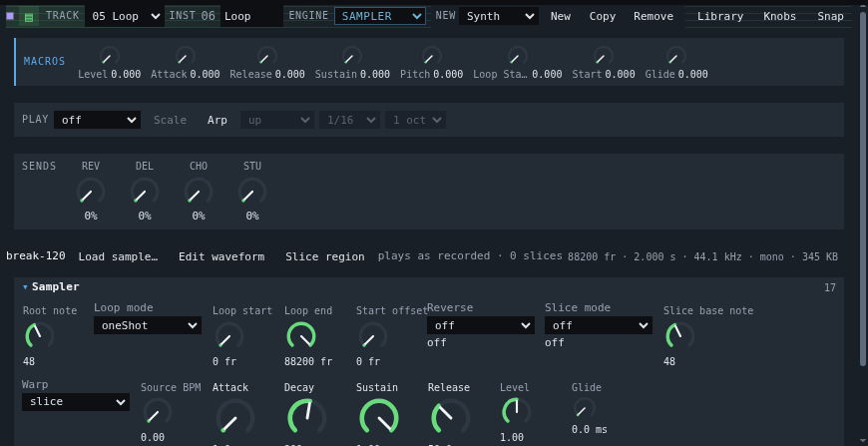Adjust the DEL send knob
Viewport: 868px width, 446px height.
point(145,192)
